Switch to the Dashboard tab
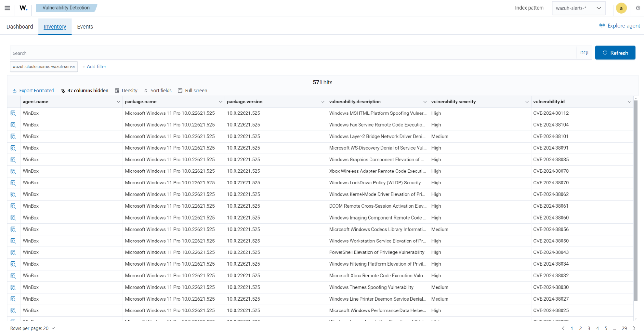The width and height of the screenshot is (644, 335). [x=20, y=26]
